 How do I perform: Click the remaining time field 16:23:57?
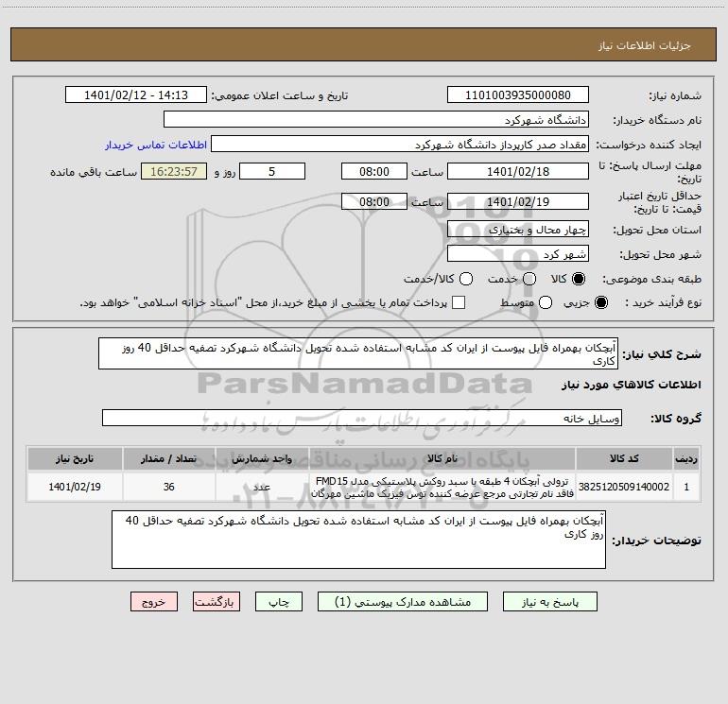(174, 171)
